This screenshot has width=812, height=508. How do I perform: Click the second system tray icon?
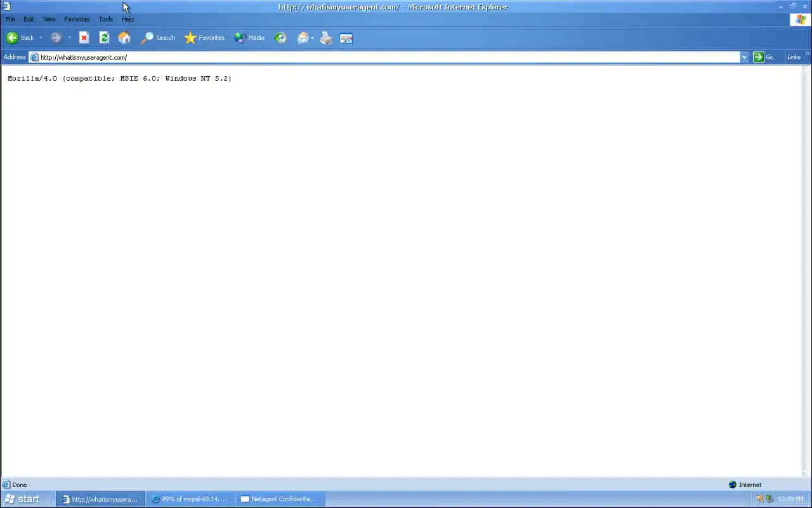pos(769,499)
